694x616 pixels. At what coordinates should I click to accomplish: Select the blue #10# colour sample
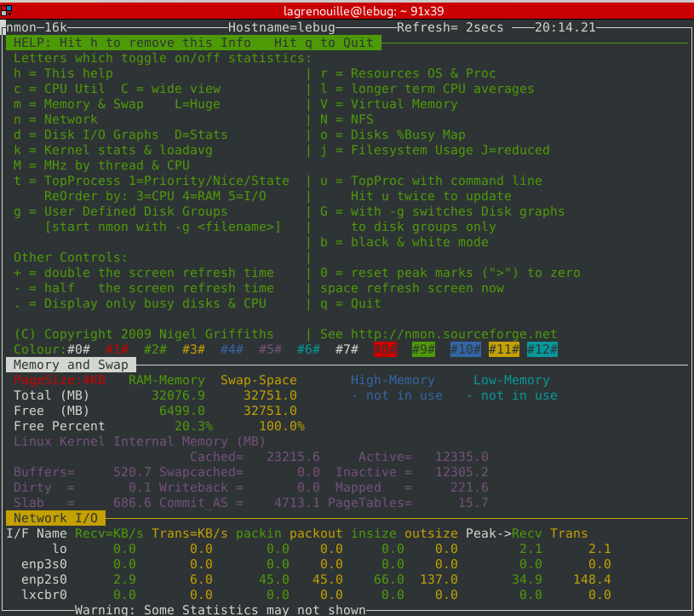click(x=466, y=349)
